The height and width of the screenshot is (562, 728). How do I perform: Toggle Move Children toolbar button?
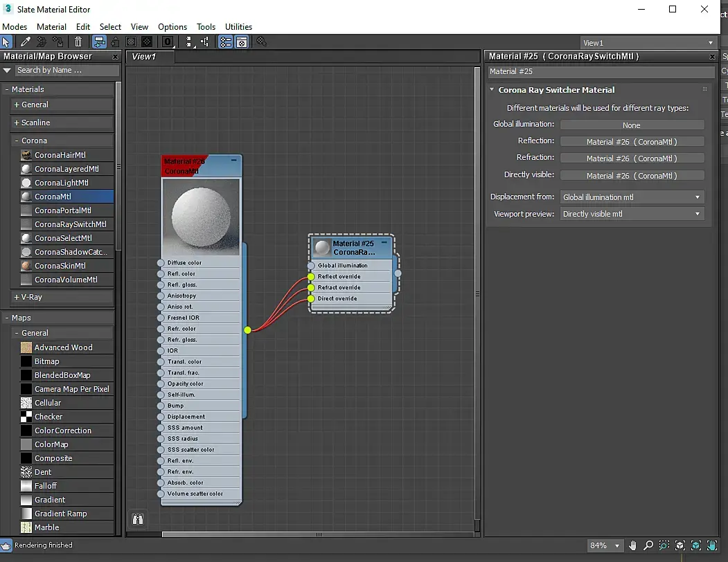(99, 42)
